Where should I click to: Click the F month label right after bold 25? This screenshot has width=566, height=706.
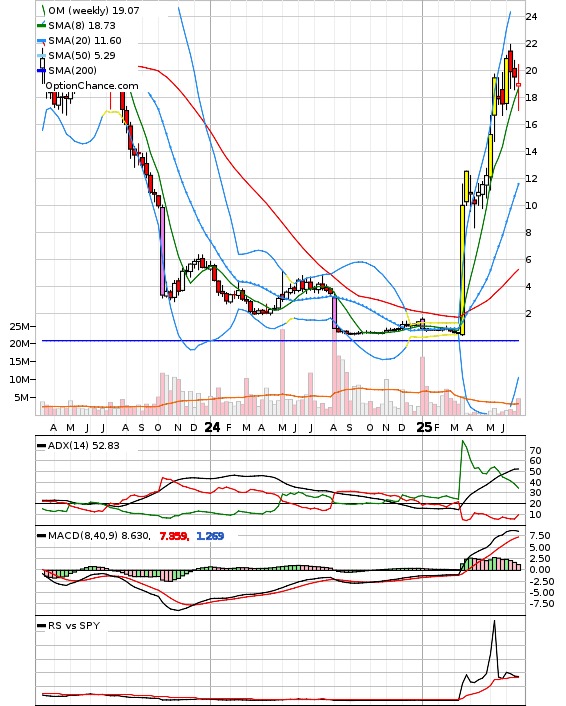click(x=437, y=428)
